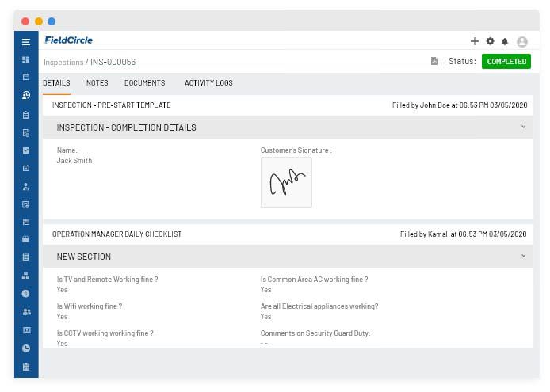Screen dimensions: 550x392
Task: Open the hamburger menu in the sidebar
Action: point(26,42)
